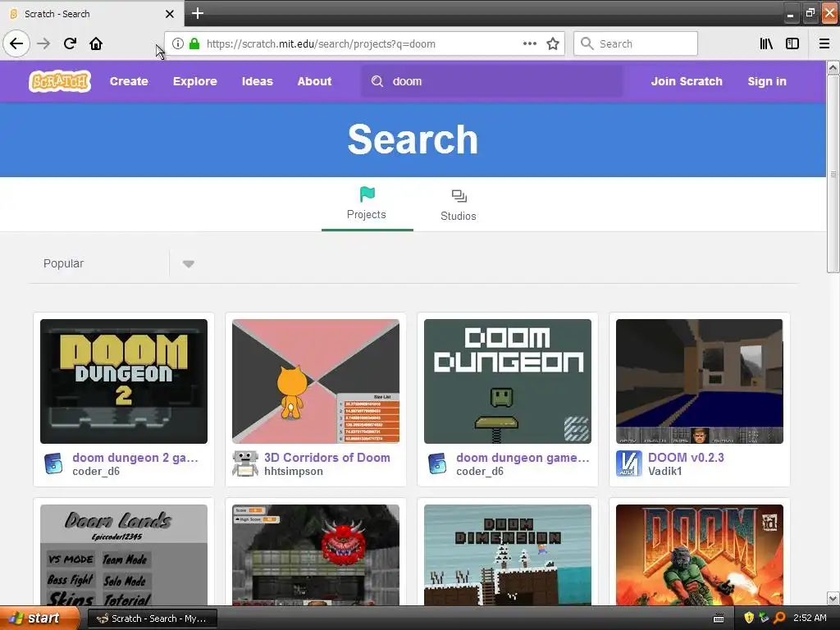Open the Doom Lands thumbnail
Screen dimensions: 840x630
point(124,555)
